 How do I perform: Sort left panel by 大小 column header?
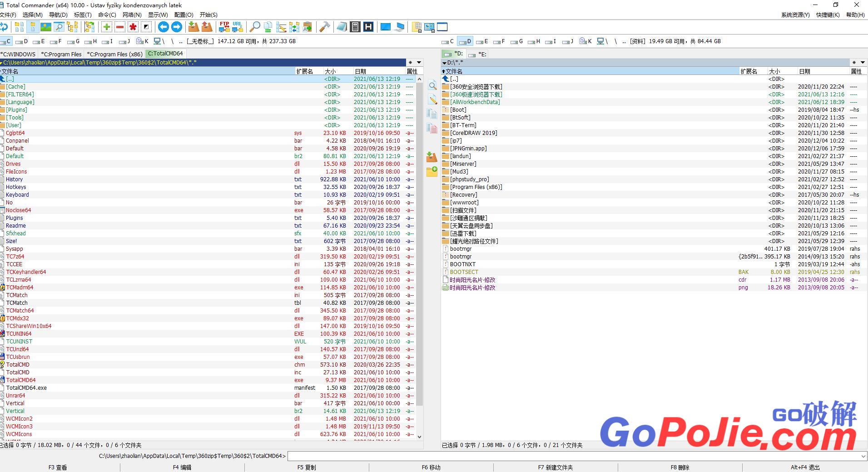(338, 71)
